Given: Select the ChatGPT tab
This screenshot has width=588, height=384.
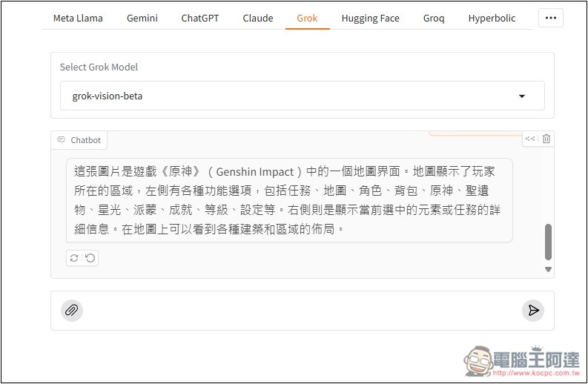Looking at the screenshot, I should [200, 18].
